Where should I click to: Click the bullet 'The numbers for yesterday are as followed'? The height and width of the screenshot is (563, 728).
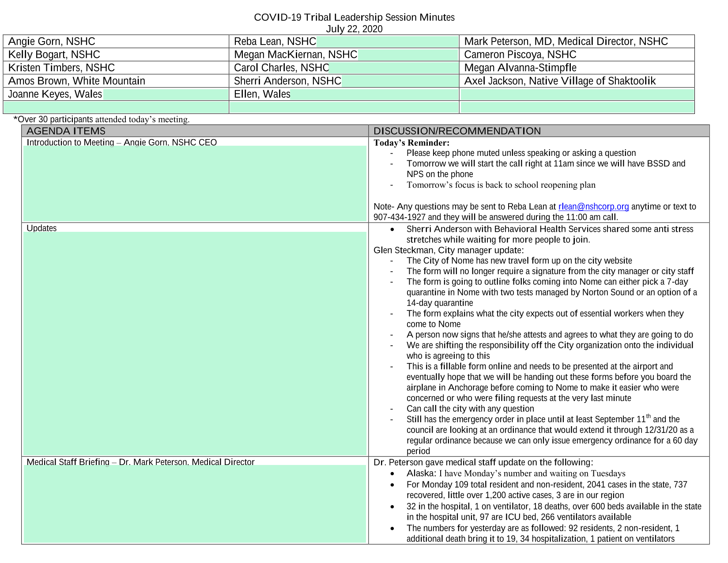(543, 533)
